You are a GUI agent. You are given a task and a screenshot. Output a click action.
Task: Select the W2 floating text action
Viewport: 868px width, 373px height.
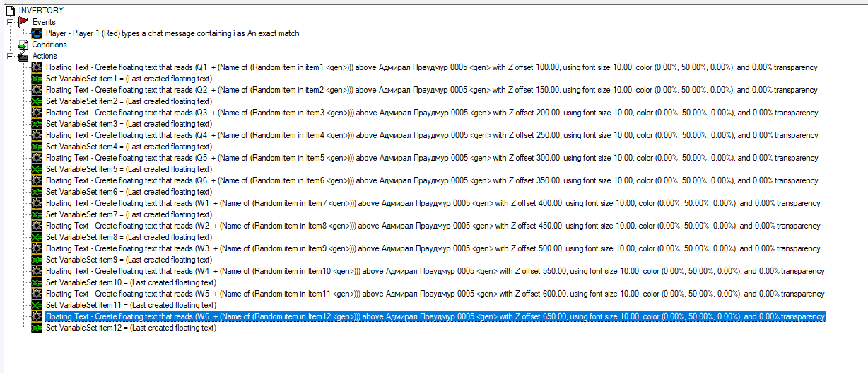[433, 226]
